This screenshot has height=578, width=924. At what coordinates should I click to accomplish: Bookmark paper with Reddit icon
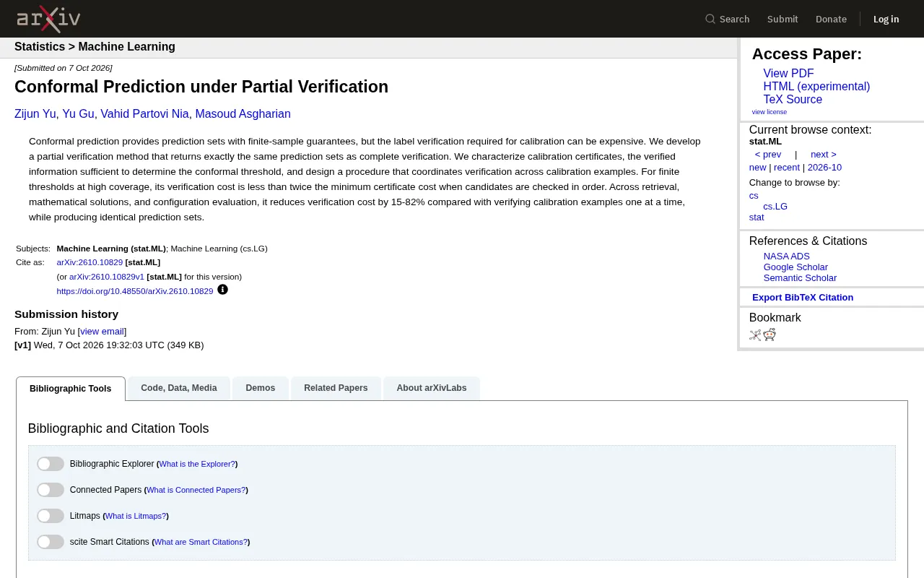tap(770, 335)
